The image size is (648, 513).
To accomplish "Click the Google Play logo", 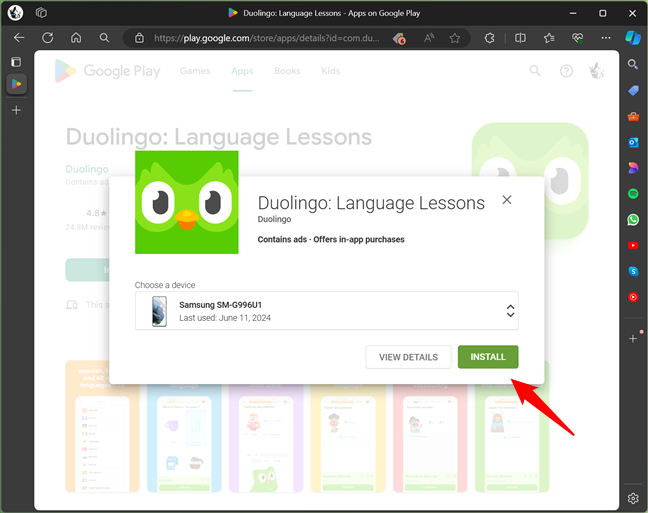I will pos(107,71).
